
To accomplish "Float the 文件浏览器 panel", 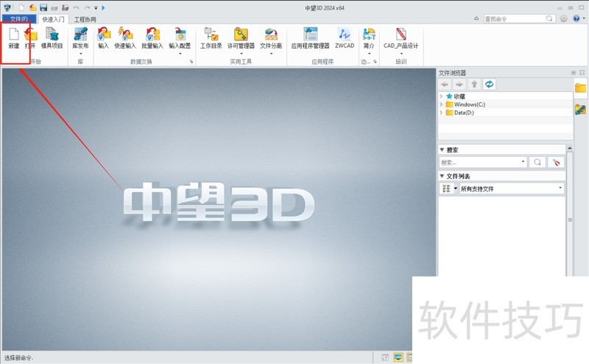I will (x=574, y=72).
